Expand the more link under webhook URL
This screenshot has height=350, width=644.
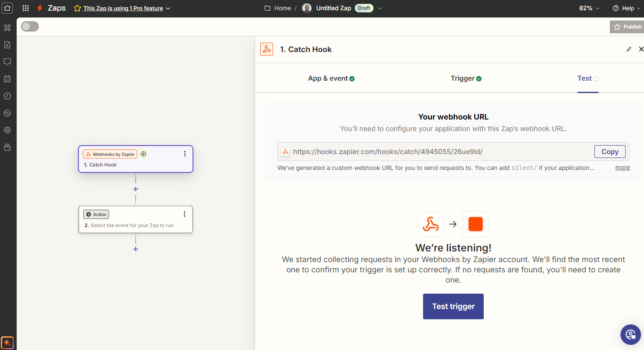623,167
